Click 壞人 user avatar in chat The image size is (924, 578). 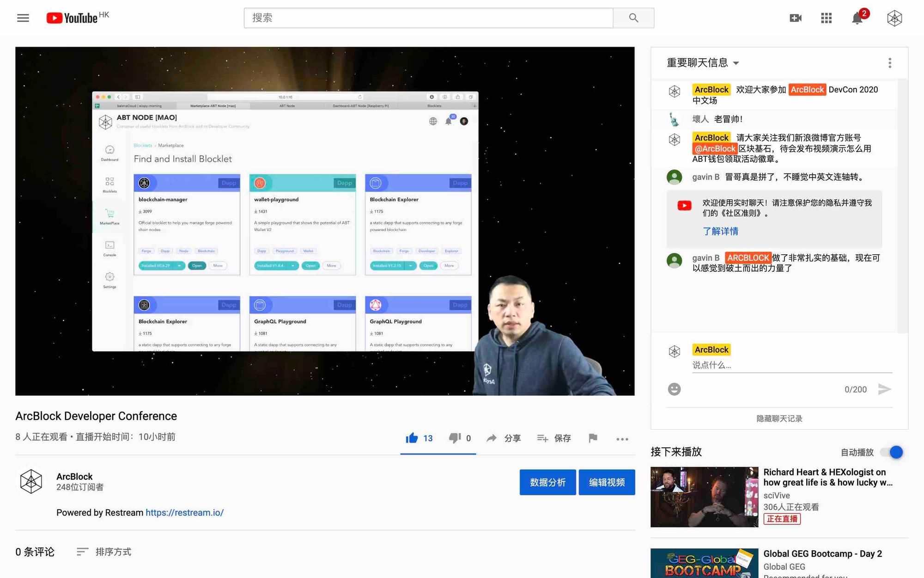(674, 119)
